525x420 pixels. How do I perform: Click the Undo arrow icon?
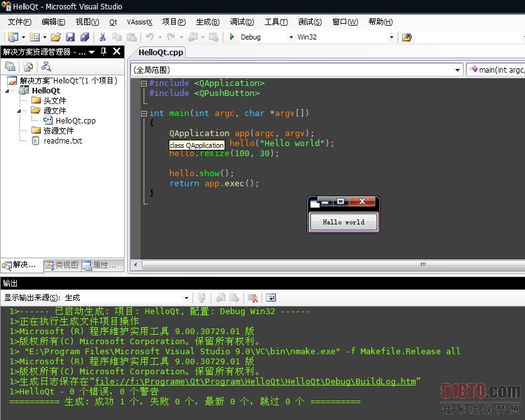[x=150, y=37]
